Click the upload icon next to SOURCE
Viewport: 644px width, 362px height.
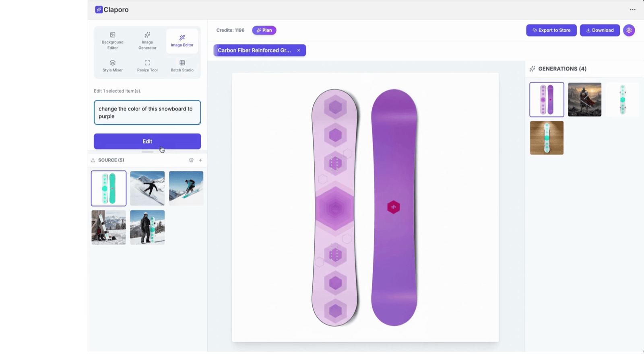[93, 160]
